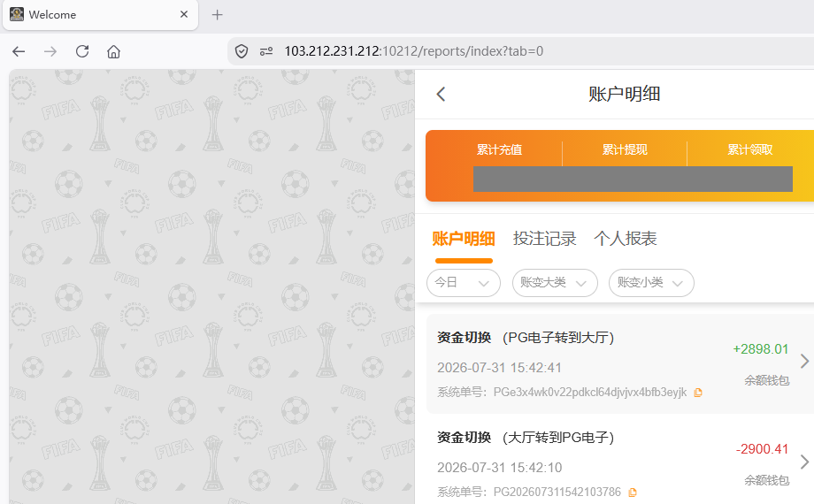This screenshot has width=814, height=504.
Task: Select the Welcome browser tab
Action: click(100, 15)
